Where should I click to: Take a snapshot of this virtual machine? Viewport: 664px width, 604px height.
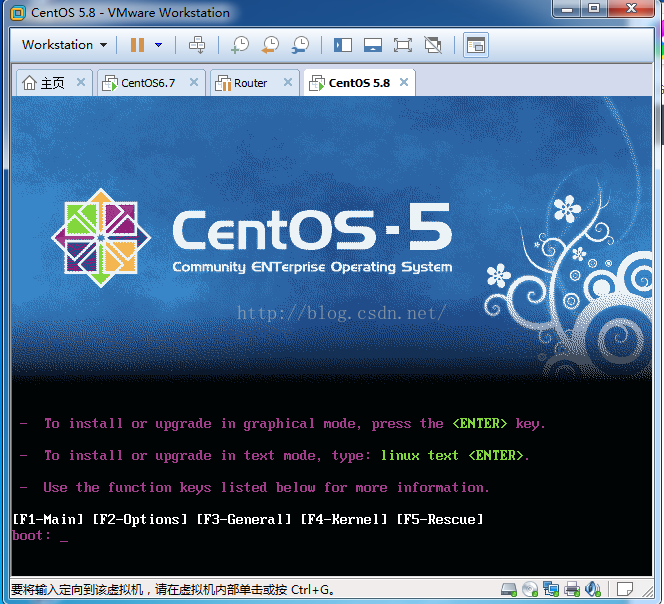pos(240,45)
